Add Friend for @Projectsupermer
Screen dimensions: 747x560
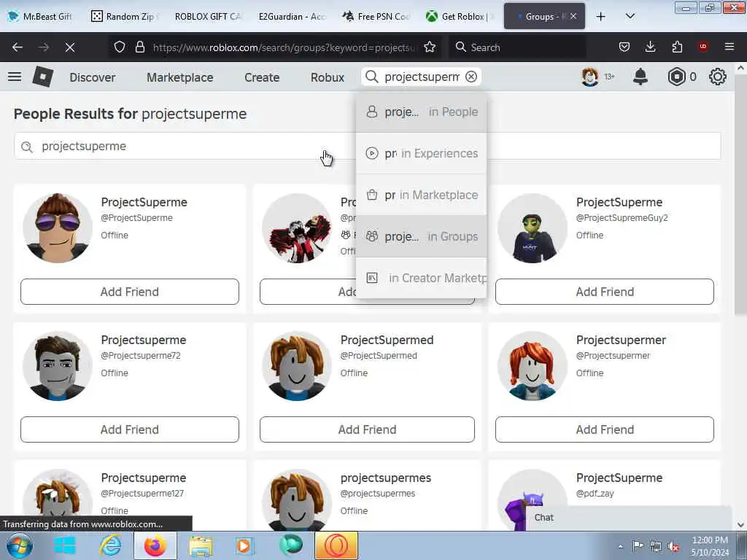(x=605, y=429)
